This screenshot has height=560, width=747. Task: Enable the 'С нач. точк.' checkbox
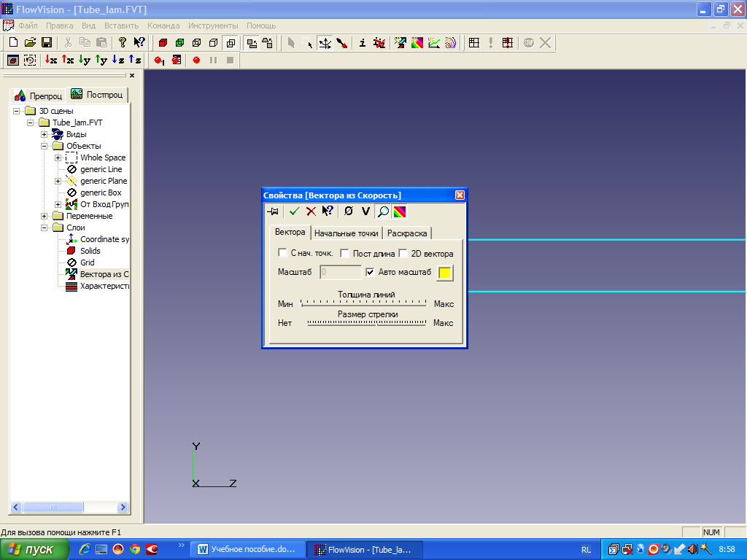click(x=282, y=253)
